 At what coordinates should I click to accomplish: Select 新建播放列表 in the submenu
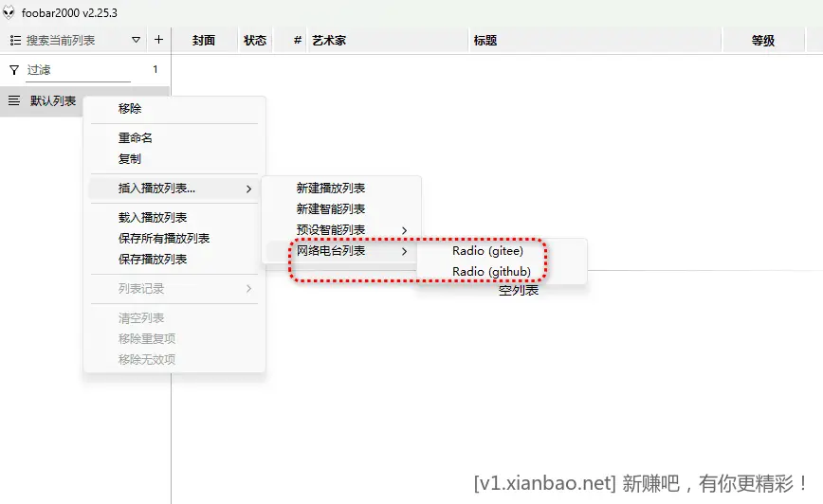[341, 189]
